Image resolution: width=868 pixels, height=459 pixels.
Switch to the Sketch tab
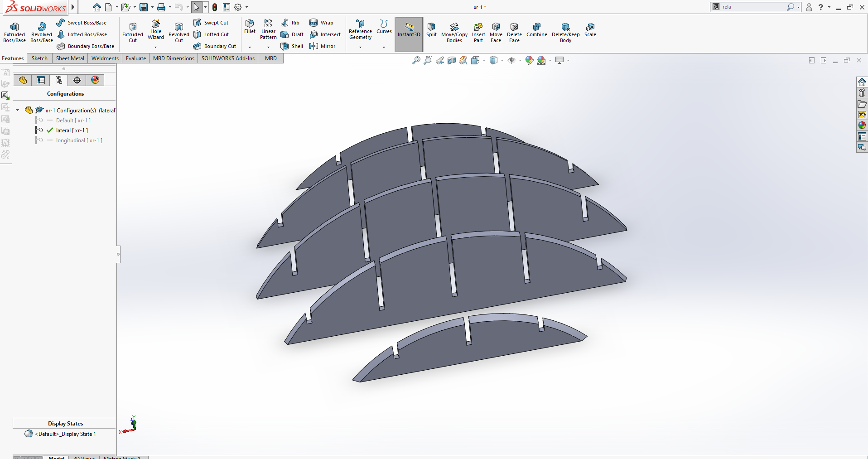pyautogui.click(x=39, y=58)
